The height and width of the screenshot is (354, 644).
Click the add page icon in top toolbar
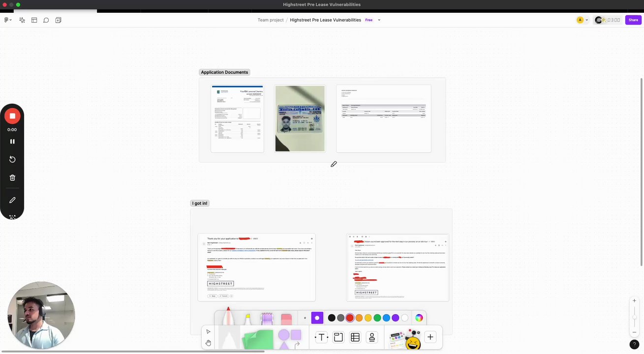point(58,20)
